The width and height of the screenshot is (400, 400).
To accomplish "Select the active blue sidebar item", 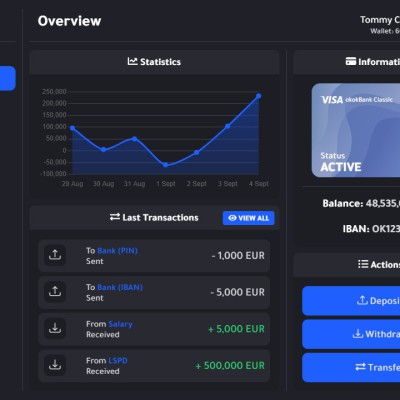I will click(7, 78).
